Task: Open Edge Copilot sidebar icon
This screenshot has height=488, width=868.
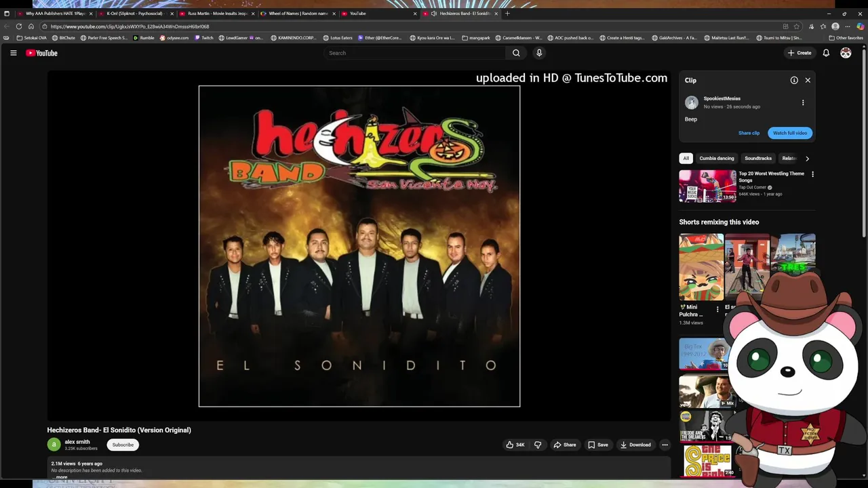Action: [x=861, y=26]
